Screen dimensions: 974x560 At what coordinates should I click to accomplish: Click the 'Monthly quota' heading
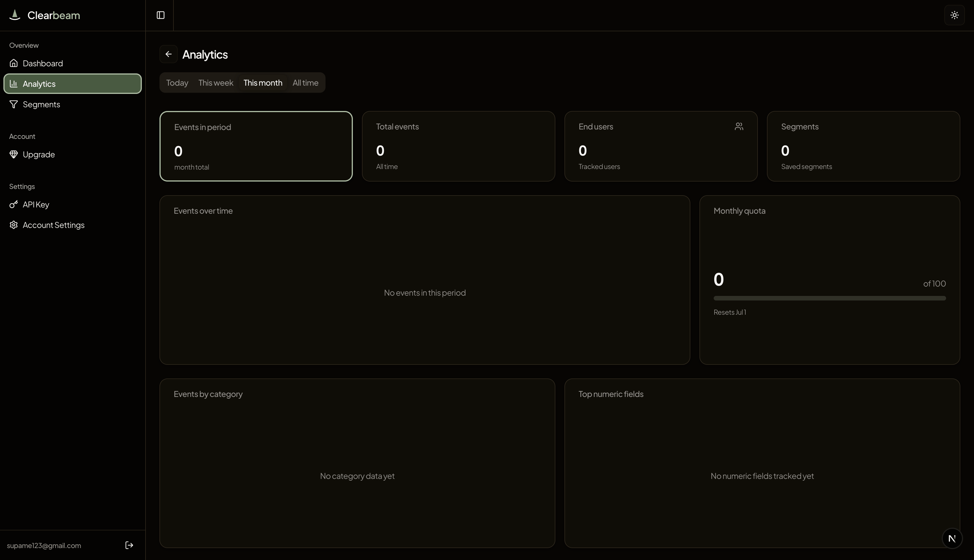[739, 211]
